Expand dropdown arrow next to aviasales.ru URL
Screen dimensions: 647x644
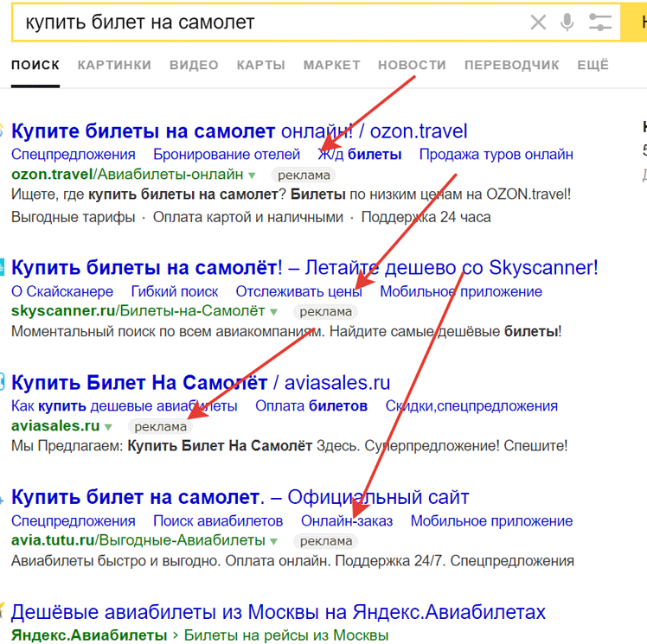click(108, 427)
